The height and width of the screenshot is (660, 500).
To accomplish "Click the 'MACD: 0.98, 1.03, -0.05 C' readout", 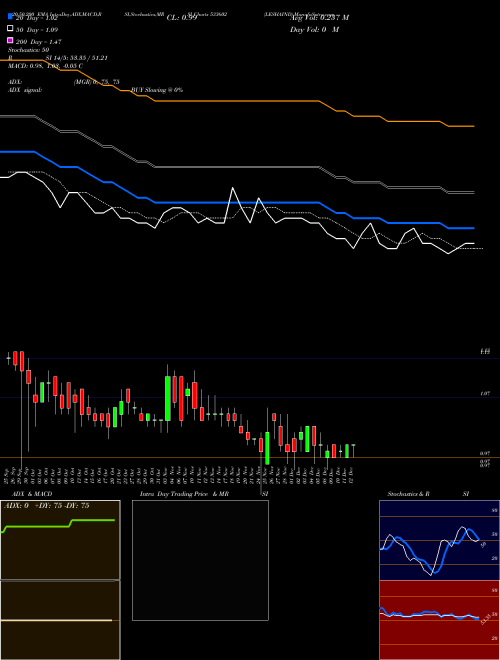I will [45, 66].
